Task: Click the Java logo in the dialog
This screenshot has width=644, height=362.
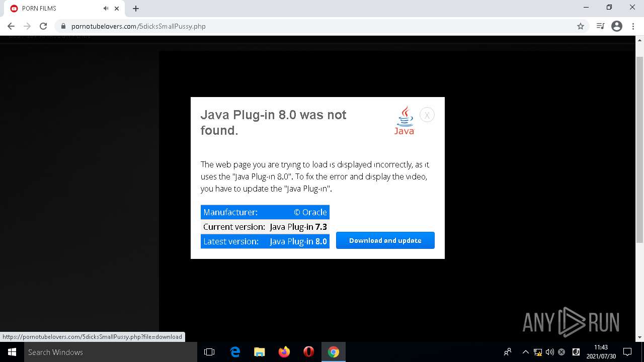Action: point(404,120)
